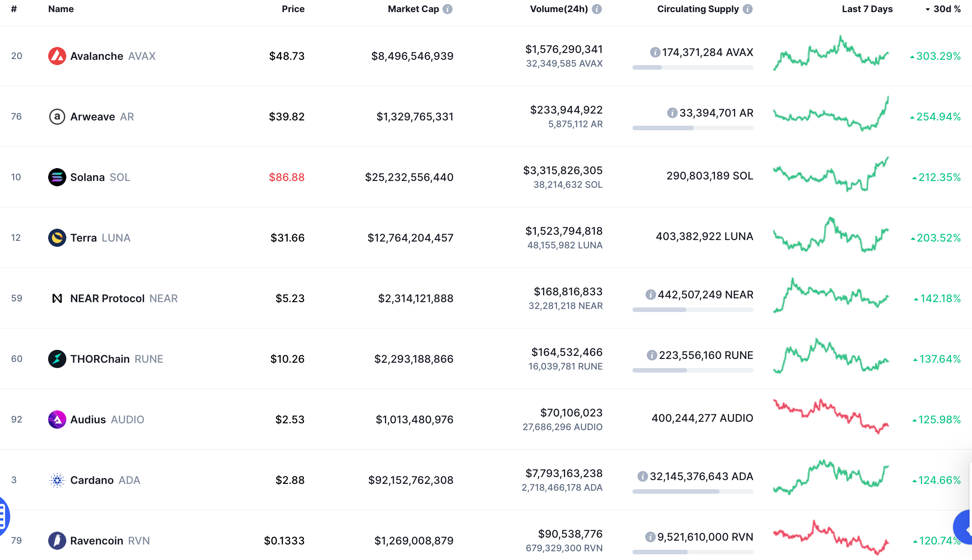
Task: Click the Avalanche coin logo icon
Action: point(57,56)
